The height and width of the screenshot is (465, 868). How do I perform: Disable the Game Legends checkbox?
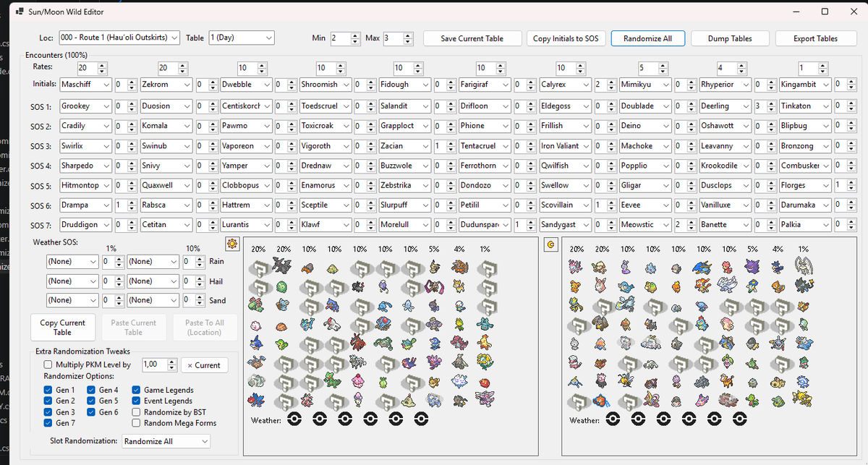(137, 391)
